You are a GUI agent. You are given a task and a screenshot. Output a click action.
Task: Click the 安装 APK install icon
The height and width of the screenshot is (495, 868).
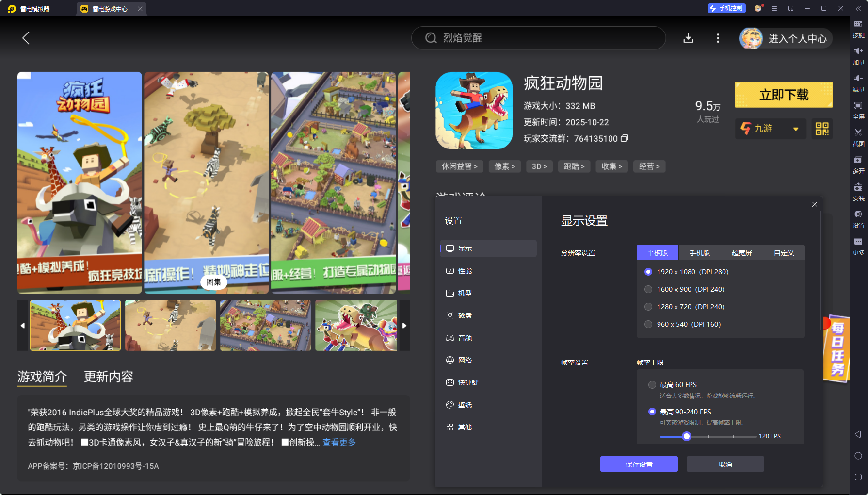(x=858, y=192)
